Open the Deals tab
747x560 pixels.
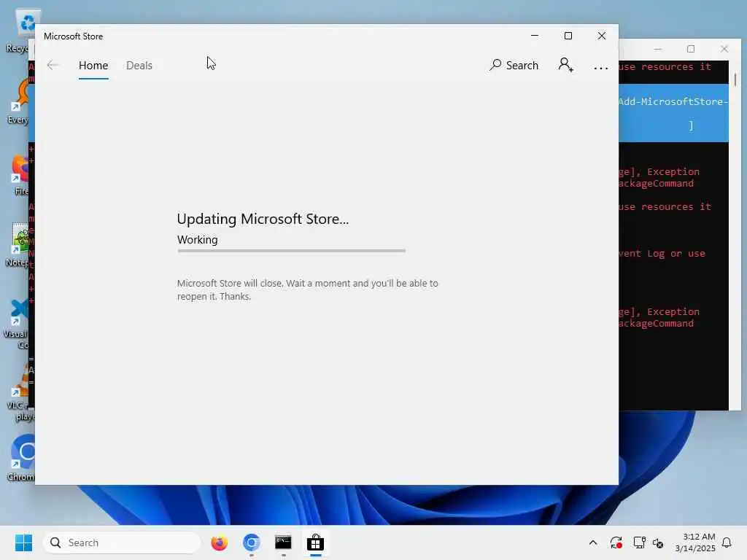point(139,65)
